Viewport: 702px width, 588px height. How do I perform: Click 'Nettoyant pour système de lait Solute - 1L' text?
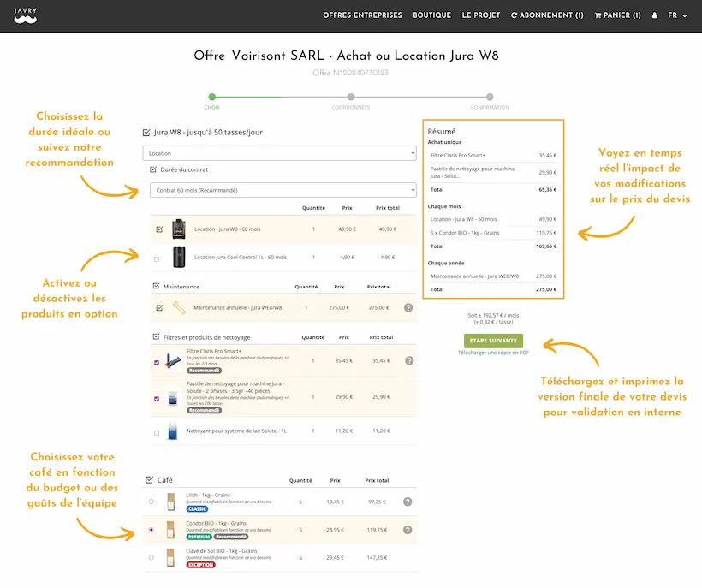[x=236, y=431]
